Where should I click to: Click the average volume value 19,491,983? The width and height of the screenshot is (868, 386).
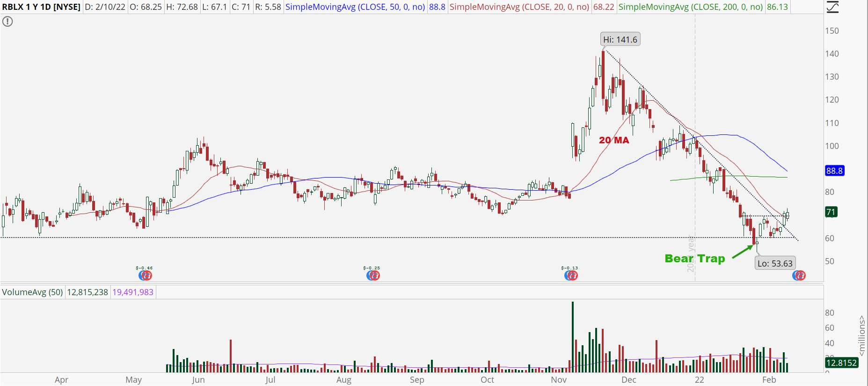[x=133, y=292]
